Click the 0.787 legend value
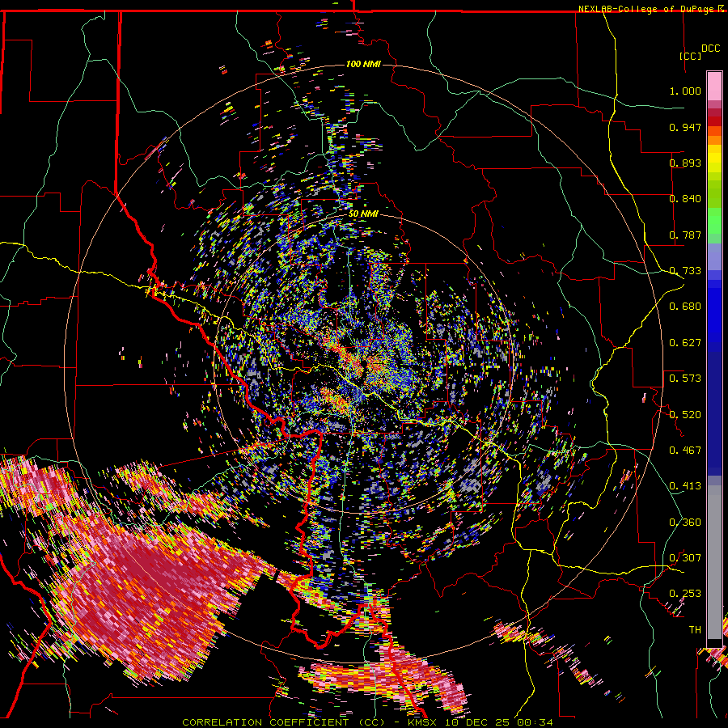 click(685, 235)
